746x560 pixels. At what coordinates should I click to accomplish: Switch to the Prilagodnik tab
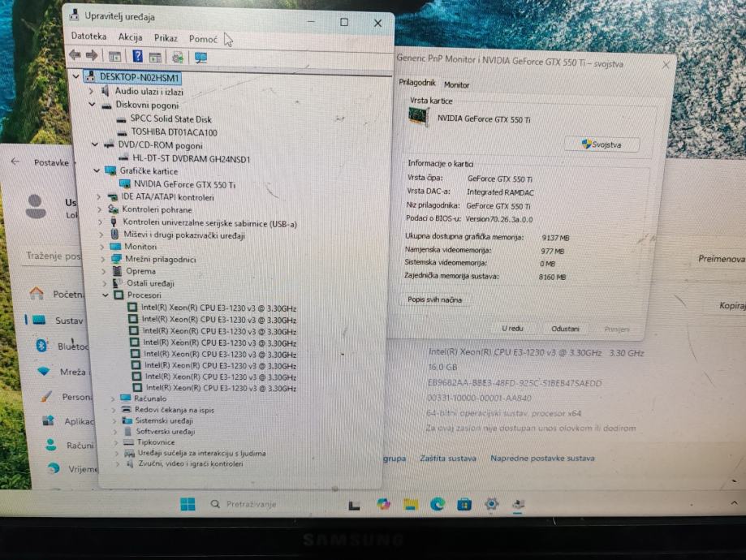pyautogui.click(x=416, y=82)
